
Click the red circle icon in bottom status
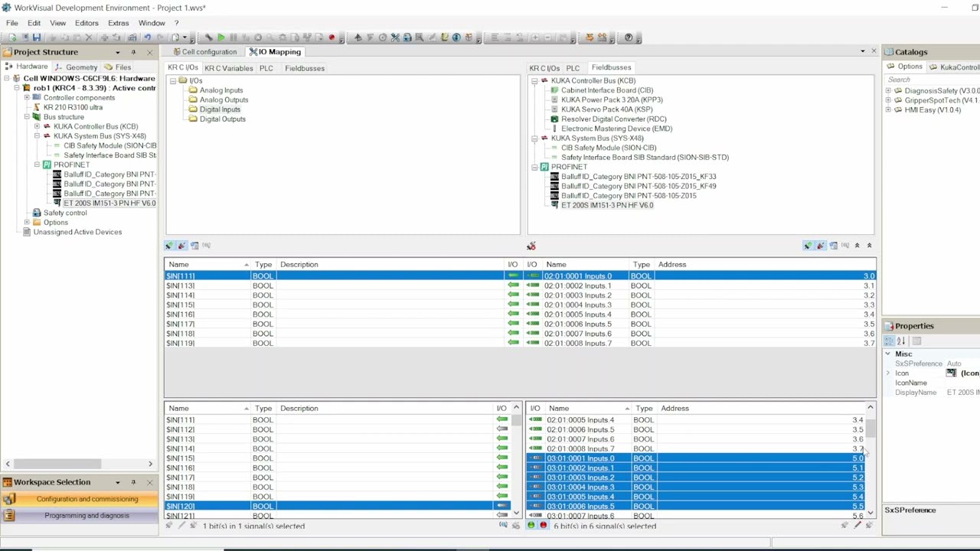(544, 526)
